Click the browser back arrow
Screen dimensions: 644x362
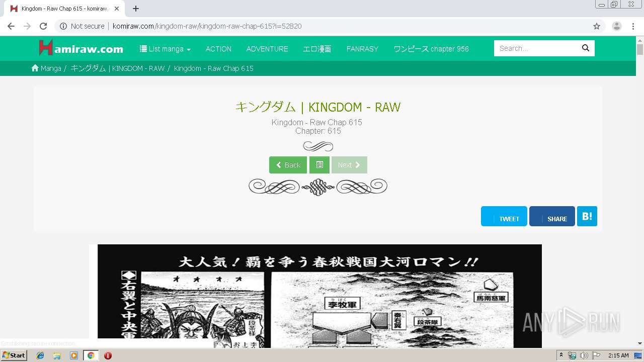pos(11,26)
